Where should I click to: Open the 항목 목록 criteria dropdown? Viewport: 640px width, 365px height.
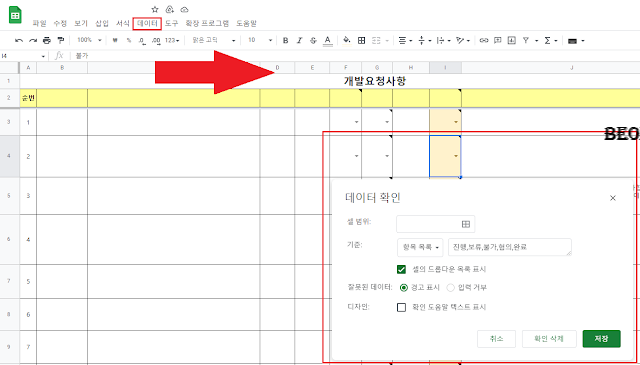coord(420,247)
